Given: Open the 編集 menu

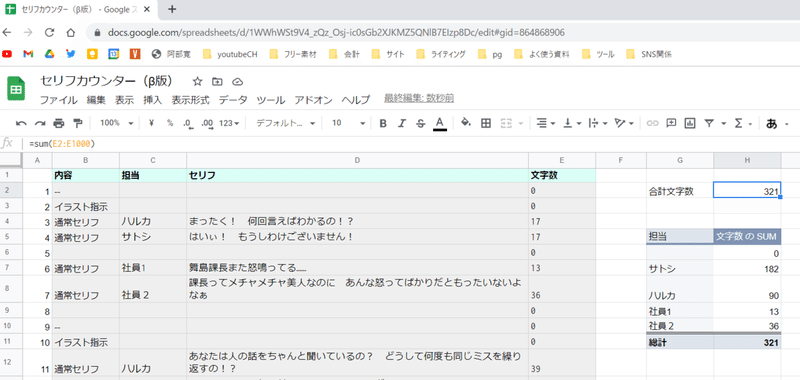Looking at the screenshot, I should [96, 100].
